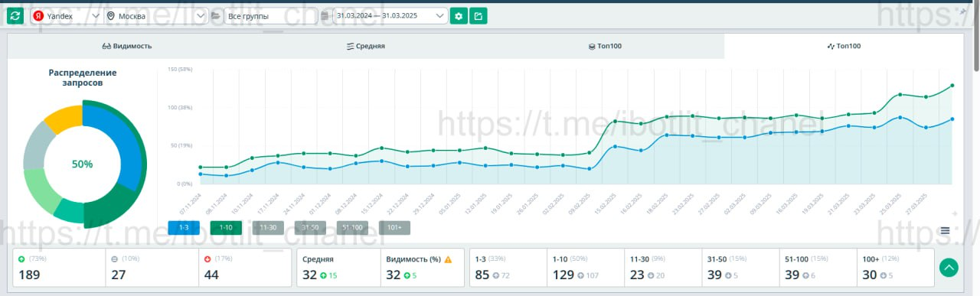Image resolution: width=980 pixels, height=296 pixels.
Task: Click the grey-blue segment of the donut chart
Action: click(35, 145)
